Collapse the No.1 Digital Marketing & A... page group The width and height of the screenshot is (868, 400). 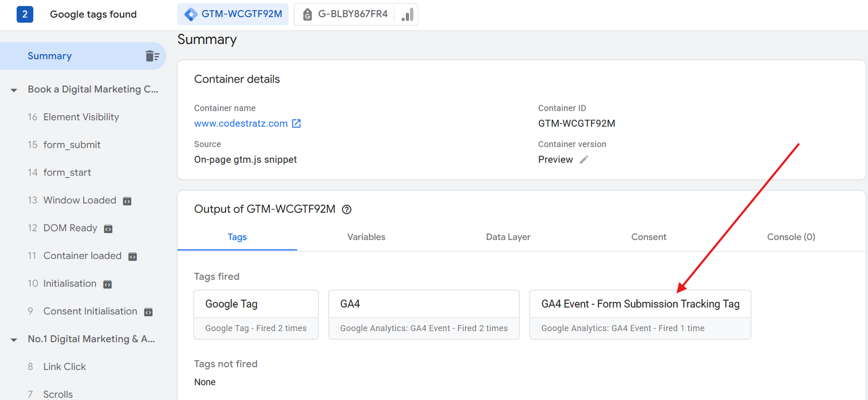click(x=14, y=340)
